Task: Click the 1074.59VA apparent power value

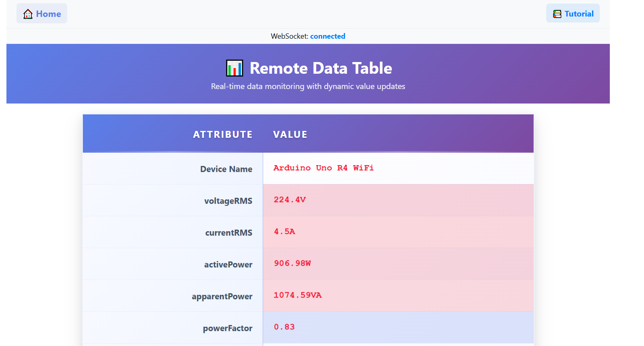Action: click(298, 295)
